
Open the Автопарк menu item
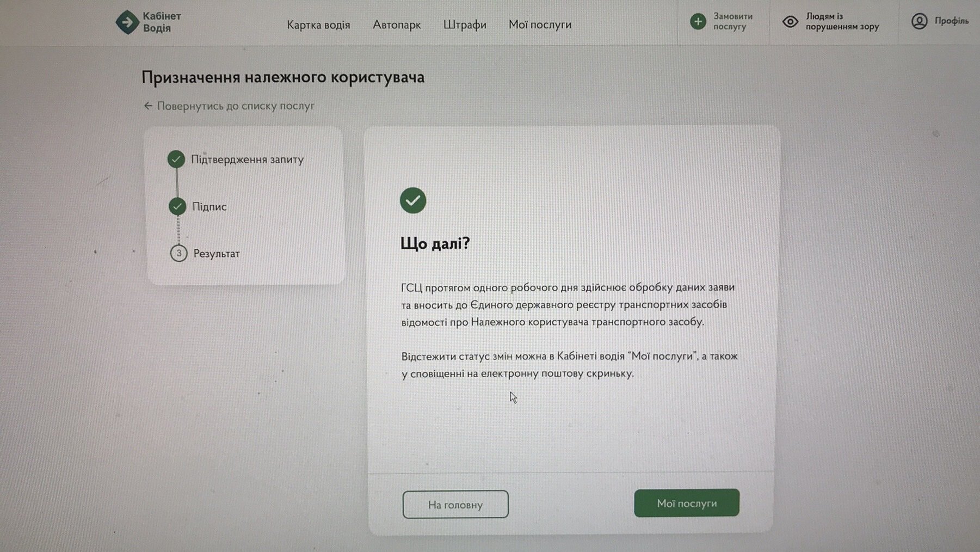pyautogui.click(x=397, y=25)
